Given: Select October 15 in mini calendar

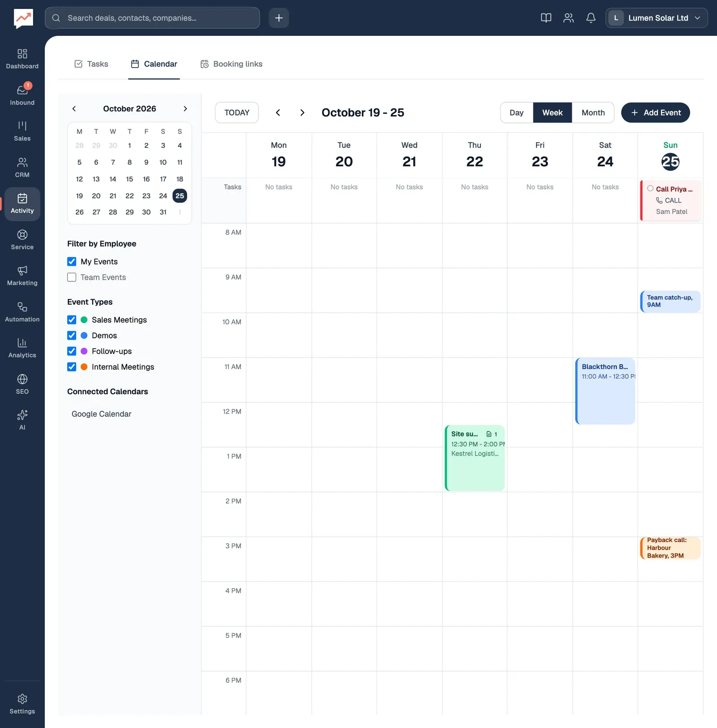Looking at the screenshot, I should (130, 179).
